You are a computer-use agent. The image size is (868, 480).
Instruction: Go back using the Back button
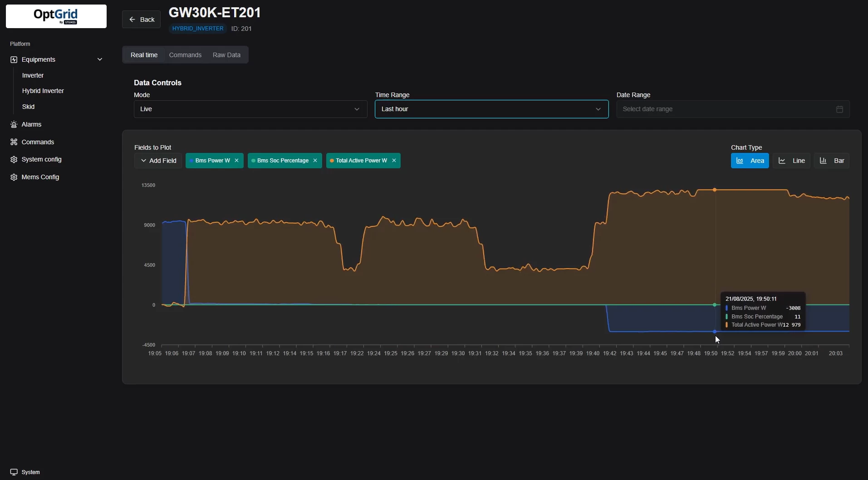pos(141,20)
